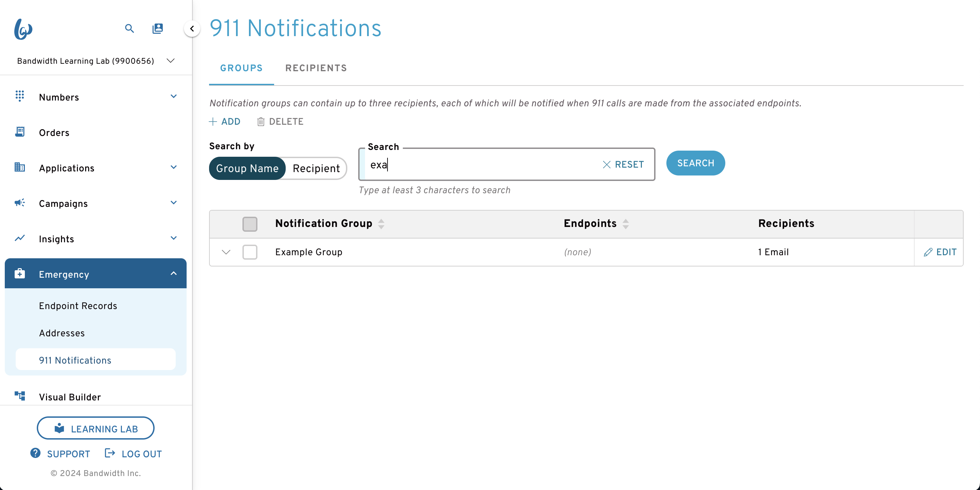Reset the search field text
Image resolution: width=980 pixels, height=490 pixels.
click(623, 165)
